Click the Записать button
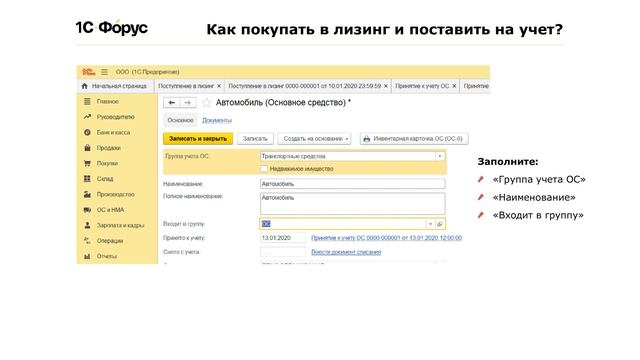This screenshot has width=640, height=360. tap(255, 139)
